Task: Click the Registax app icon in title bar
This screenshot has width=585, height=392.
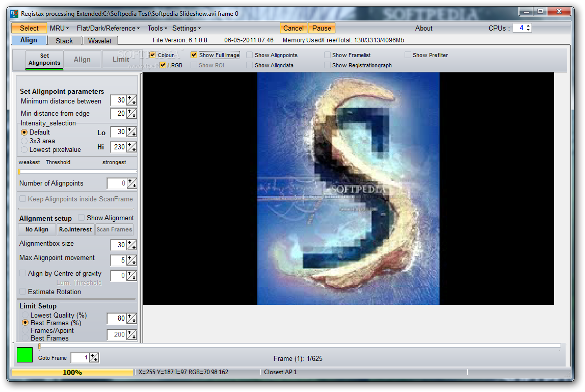Action: [x=14, y=14]
